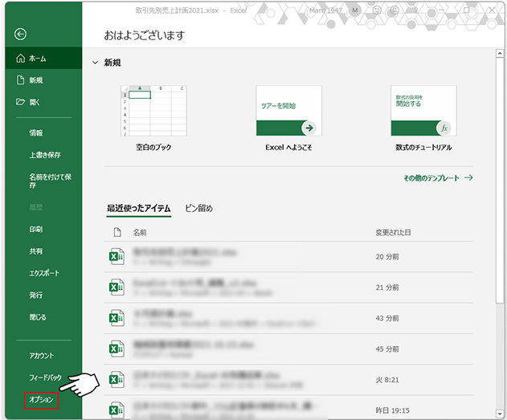Viewport: 507px width, 420px height.
Task: Collapse the 新規 section chevron
Action: [x=95, y=63]
